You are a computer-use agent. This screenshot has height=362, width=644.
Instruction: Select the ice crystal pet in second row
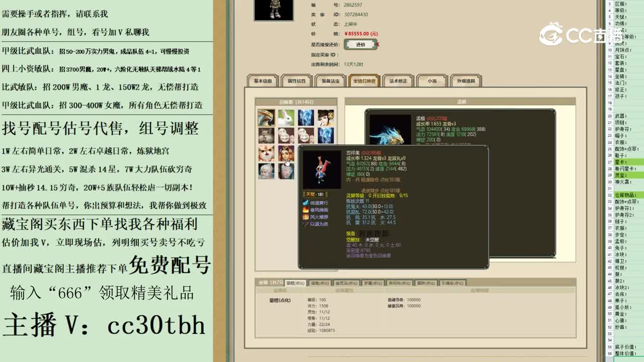point(326,135)
